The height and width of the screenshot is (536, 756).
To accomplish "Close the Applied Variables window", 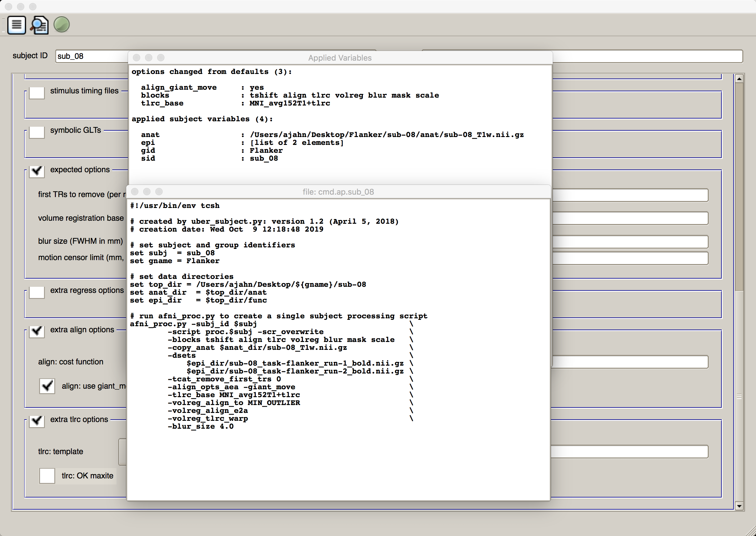I will (137, 58).
